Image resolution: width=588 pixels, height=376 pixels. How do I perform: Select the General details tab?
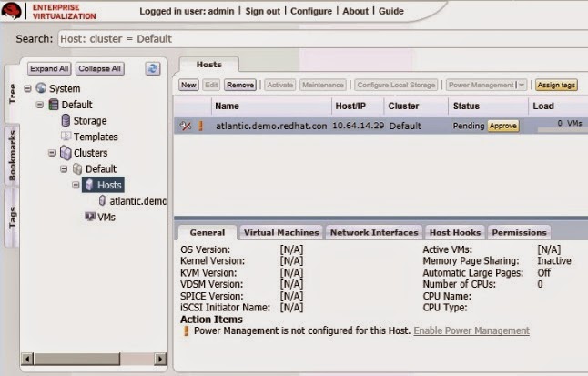pyautogui.click(x=208, y=233)
